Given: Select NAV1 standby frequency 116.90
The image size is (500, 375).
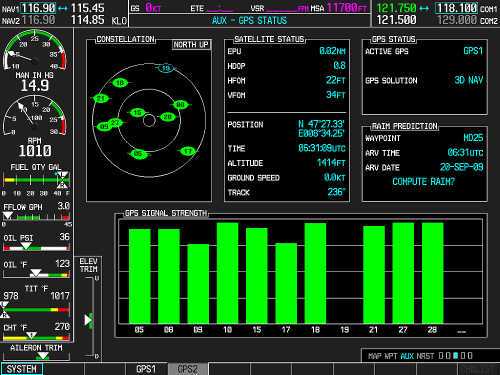Looking at the screenshot, I should (38, 8).
